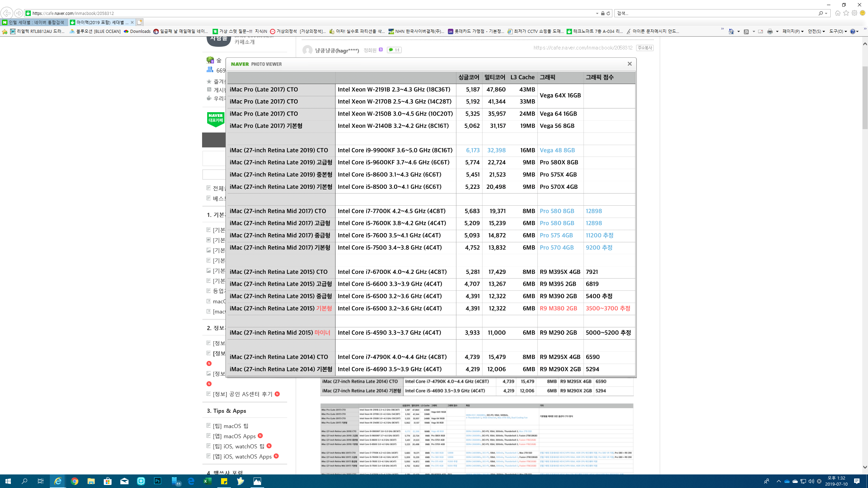Open the 도구(O) dropdown menu
The width and height of the screenshot is (868, 488).
[x=838, y=31]
